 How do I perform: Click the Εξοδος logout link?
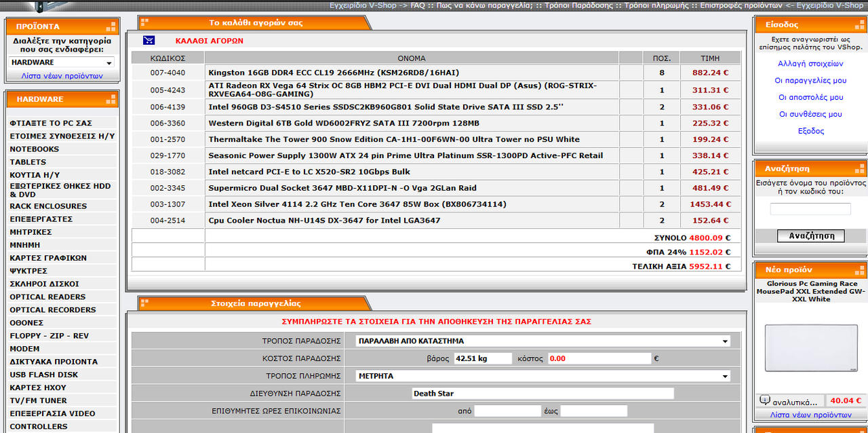click(810, 131)
